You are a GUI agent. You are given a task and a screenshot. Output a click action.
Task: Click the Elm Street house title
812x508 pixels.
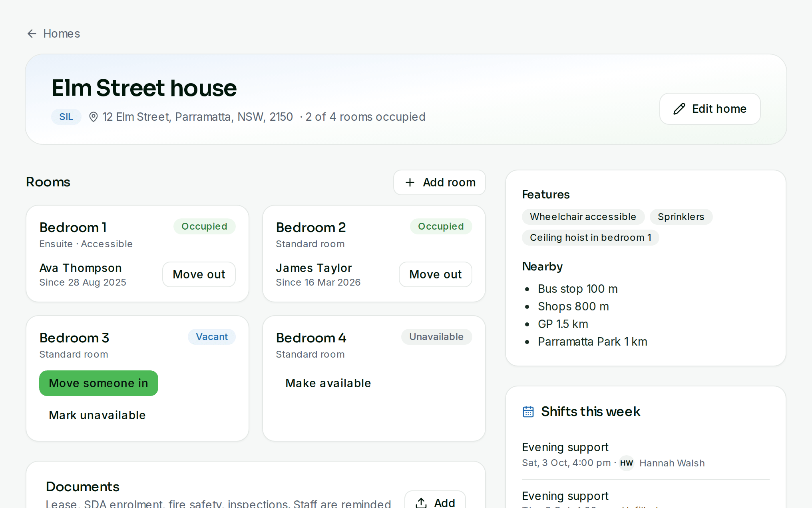pyautogui.click(x=144, y=88)
